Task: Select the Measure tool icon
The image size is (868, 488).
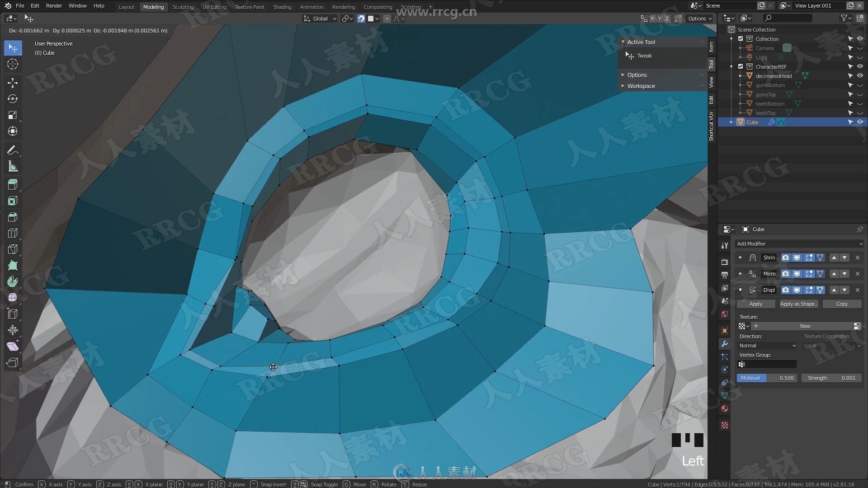Action: (x=13, y=166)
